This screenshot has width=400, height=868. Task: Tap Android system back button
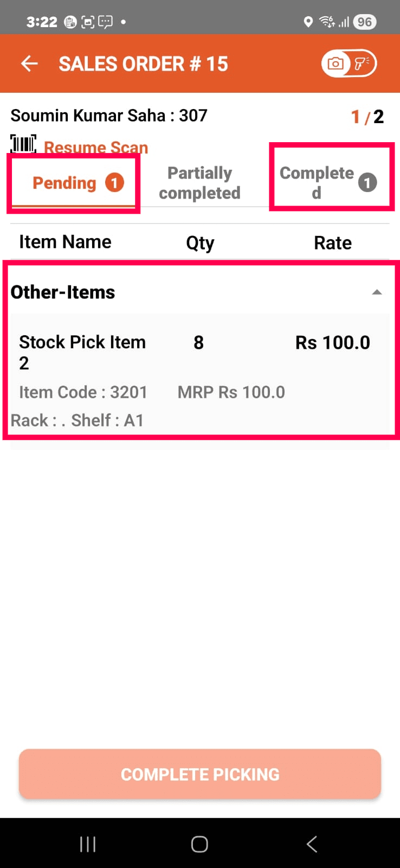[312, 844]
